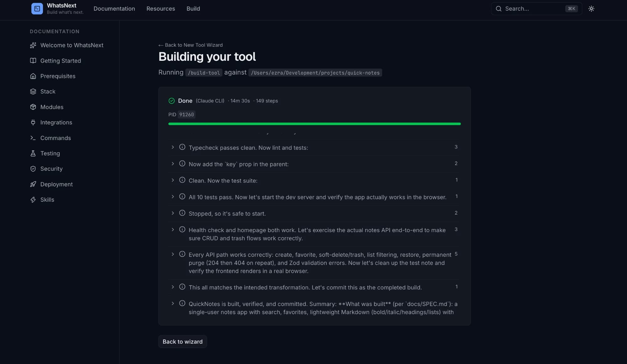Screen dimensions: 627x364
Task: Click the Back to wizard button
Action: (x=182, y=342)
